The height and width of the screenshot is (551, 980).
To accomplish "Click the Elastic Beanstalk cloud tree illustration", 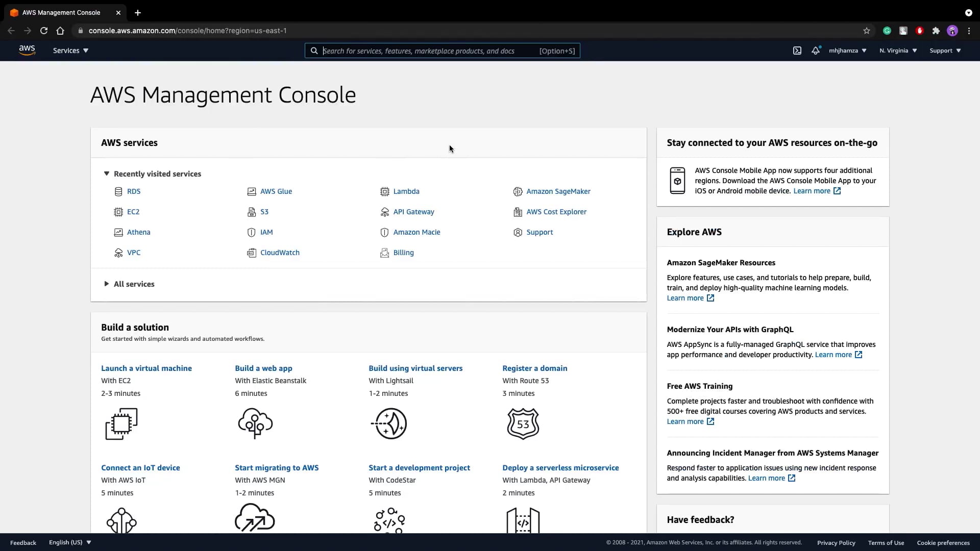I will [256, 423].
